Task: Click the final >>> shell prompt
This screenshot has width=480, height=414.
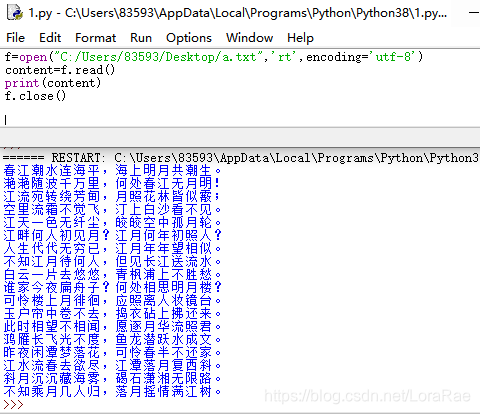Action: pyautogui.click(x=13, y=404)
